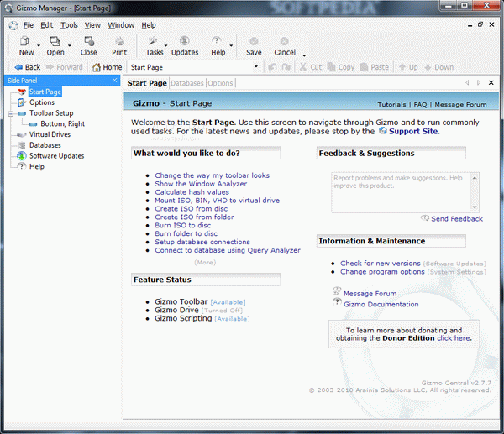The width and height of the screenshot is (504, 434).
Task: Open the Start Page address dropdown
Action: pyautogui.click(x=256, y=67)
